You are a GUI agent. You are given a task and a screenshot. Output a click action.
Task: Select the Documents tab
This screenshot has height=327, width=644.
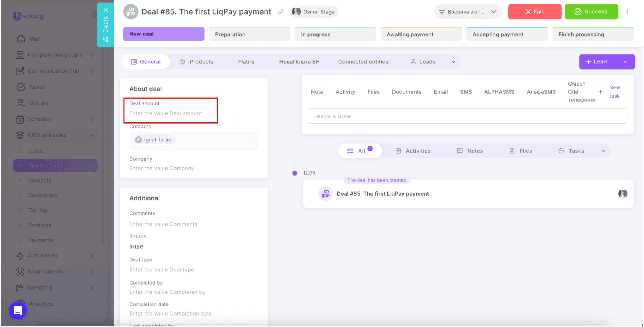click(x=406, y=92)
